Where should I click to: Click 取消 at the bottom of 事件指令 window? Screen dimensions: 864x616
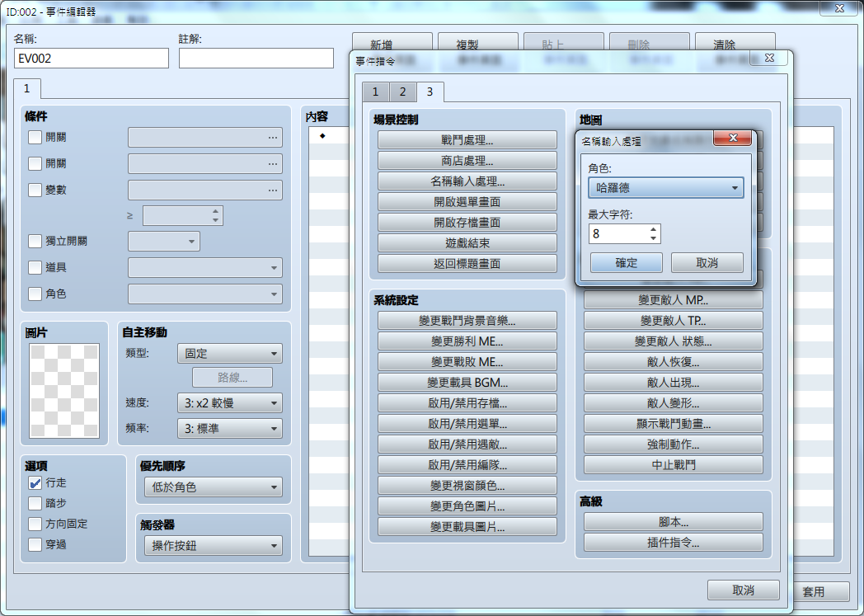pos(744,590)
